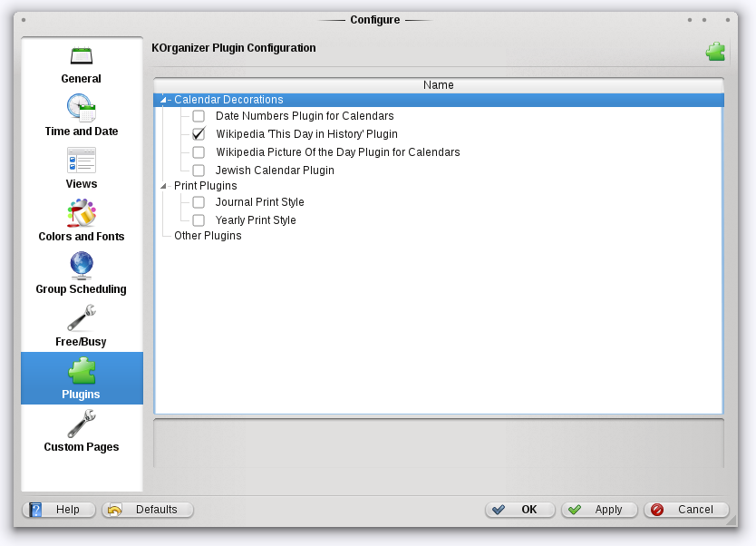Collapse the Print Plugins tree arrow
Viewport: 756px width, 546px height.
tap(163, 186)
